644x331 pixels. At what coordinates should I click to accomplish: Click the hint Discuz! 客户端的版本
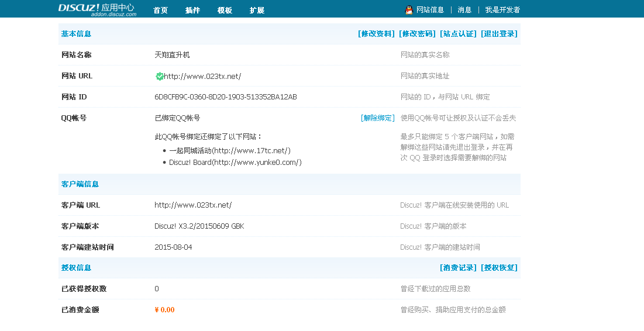[433, 226]
